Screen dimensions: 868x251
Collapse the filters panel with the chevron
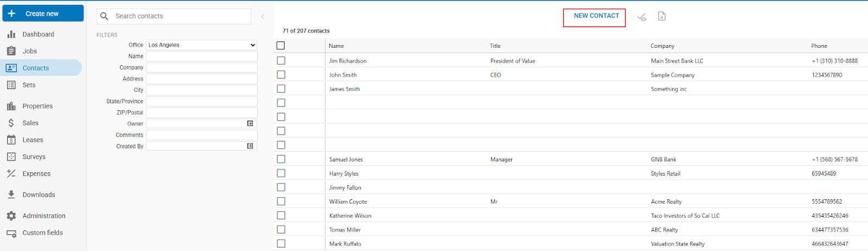click(263, 16)
